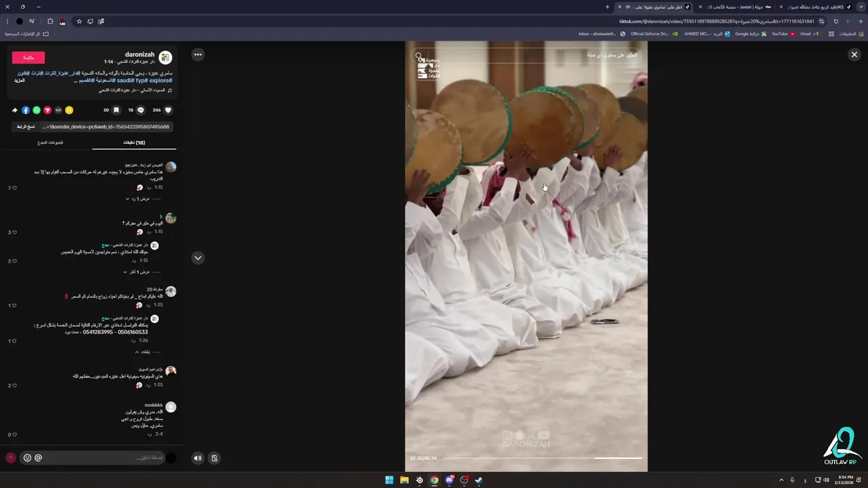The image size is (868, 488).
Task: Reply to the comment dated 1-26
Action: coord(134,340)
